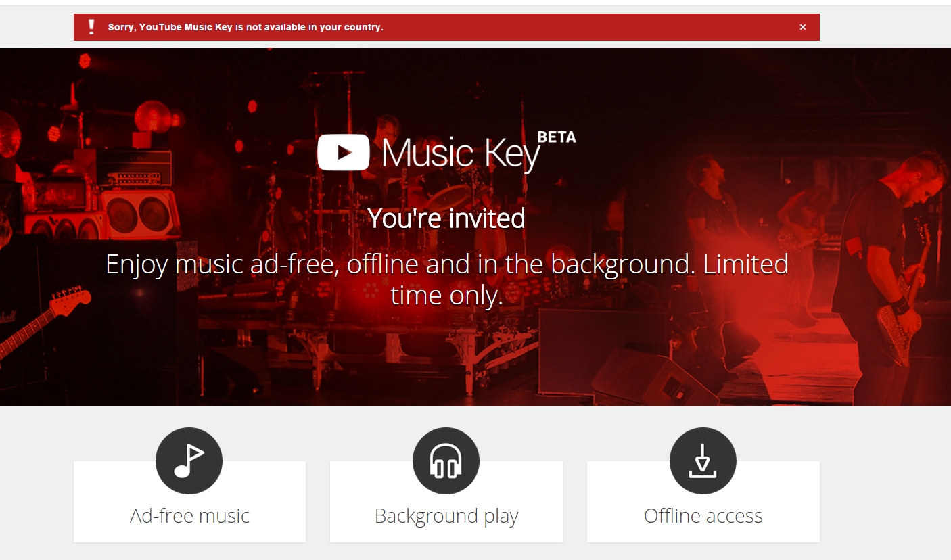
Task: Click the "Music Key" title text
Action: click(x=461, y=154)
